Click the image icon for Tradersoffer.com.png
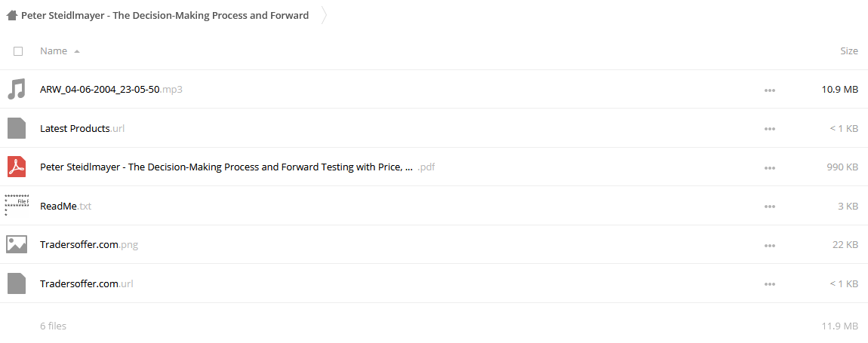Screen dimensions: 868x343 pyautogui.click(x=17, y=244)
